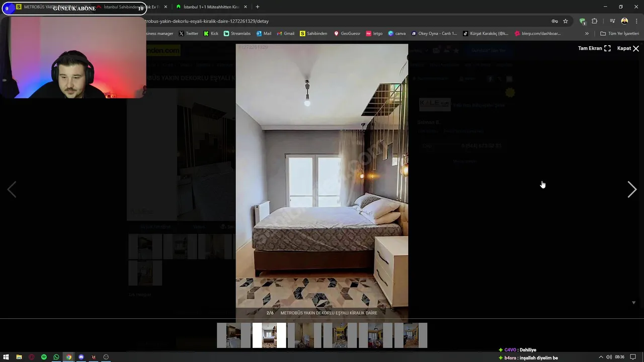Screen dimensions: 644x362
Task: Open the media control icon in toolbar
Action: coord(612,21)
